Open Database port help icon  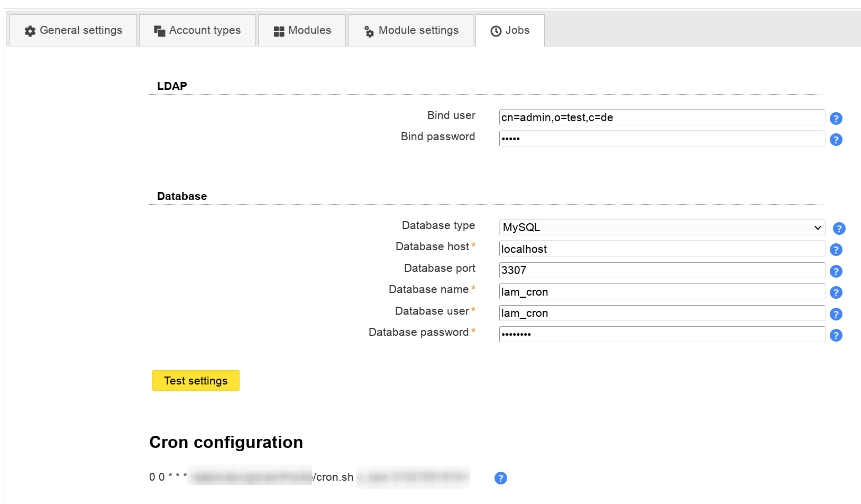point(836,271)
